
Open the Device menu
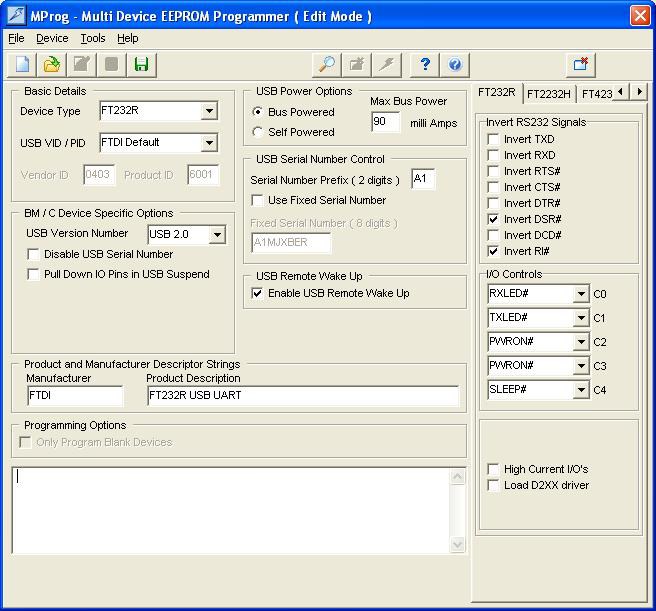coord(52,39)
